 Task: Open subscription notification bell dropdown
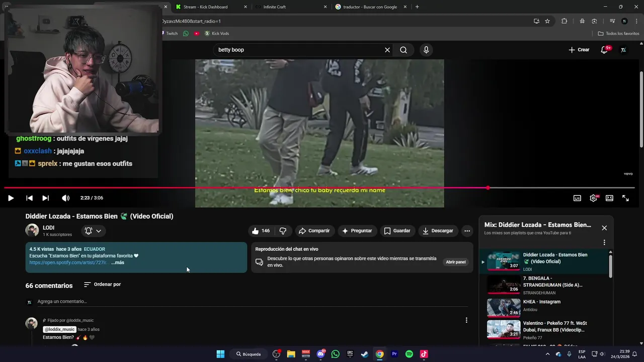click(93, 231)
